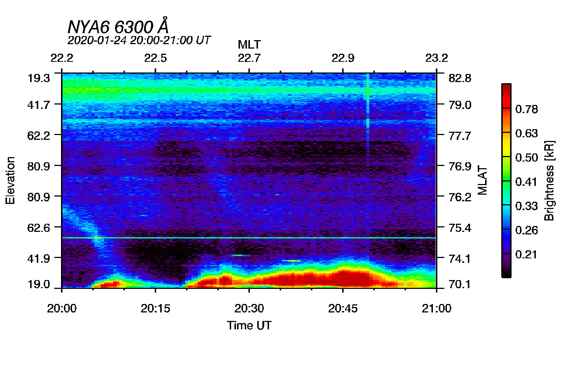Screen dimensions: 588x368
Task: Click the brightness colorbar gradient
Action: click(x=506, y=180)
